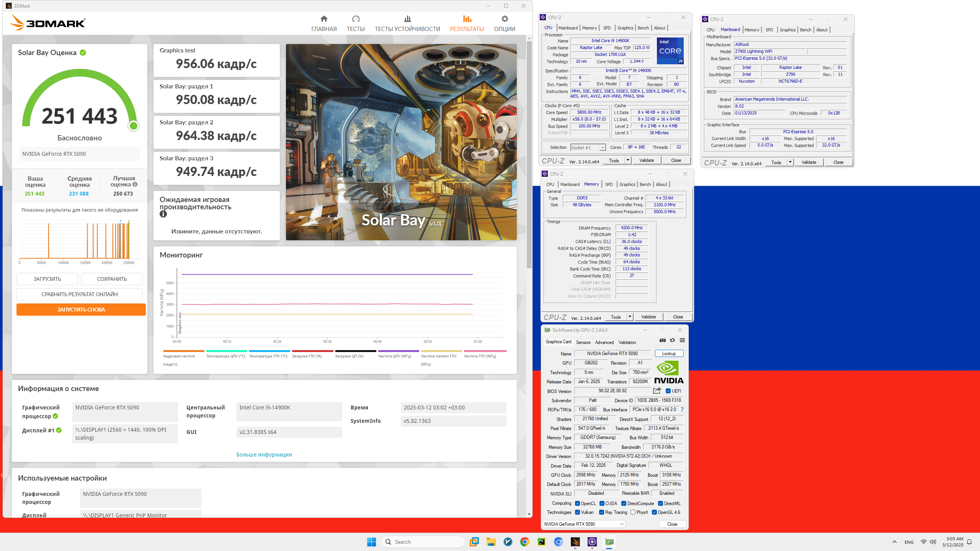Expand Tools arrow in CPU-Z Mainboard window
The height and width of the screenshot is (551, 980).
[x=790, y=162]
